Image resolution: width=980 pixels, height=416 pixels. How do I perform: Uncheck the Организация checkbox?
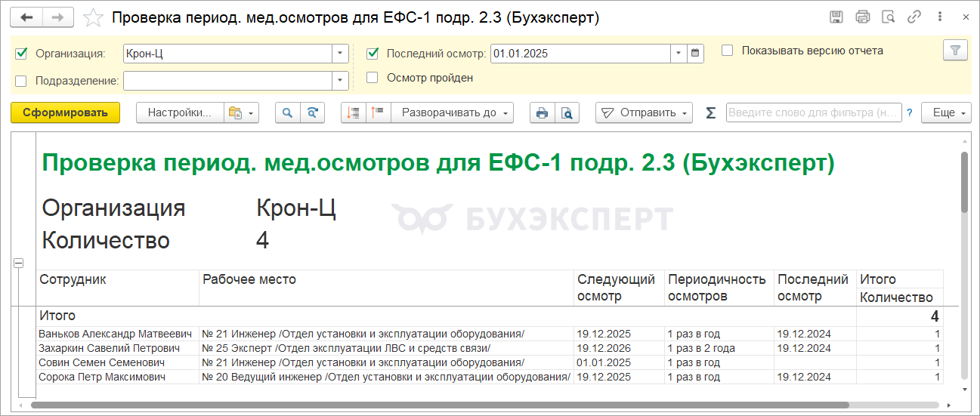21,53
